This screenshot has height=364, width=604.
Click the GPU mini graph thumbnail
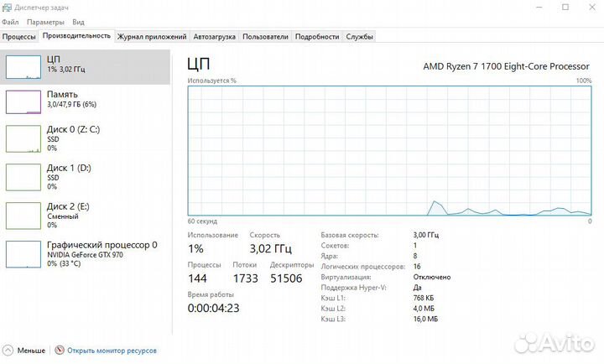point(23,254)
